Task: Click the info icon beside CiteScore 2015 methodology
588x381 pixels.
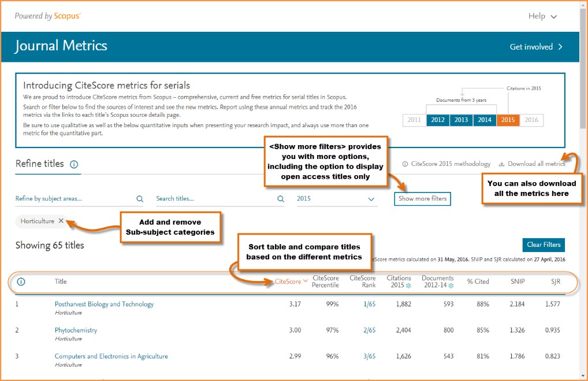Action: 405,164
